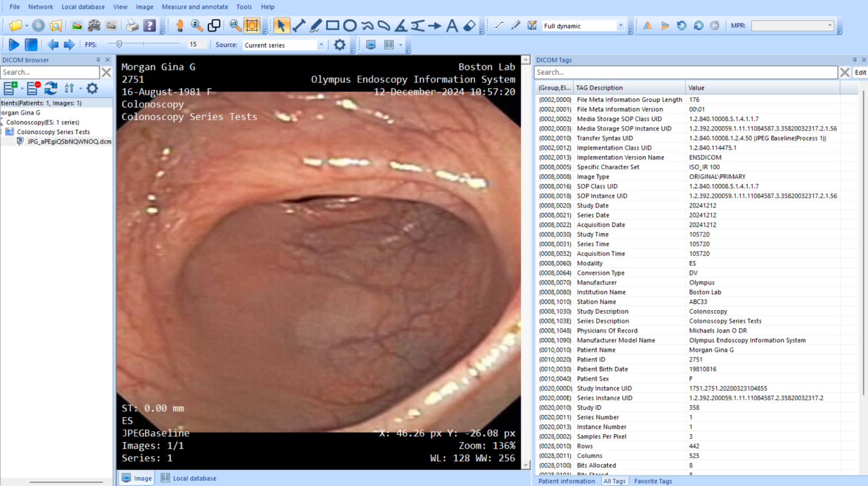
Task: Print the current image
Action: [x=132, y=25]
